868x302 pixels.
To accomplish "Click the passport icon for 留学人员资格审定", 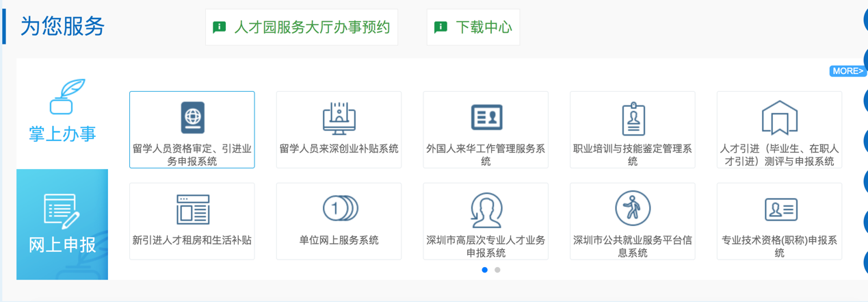I will 192,118.
